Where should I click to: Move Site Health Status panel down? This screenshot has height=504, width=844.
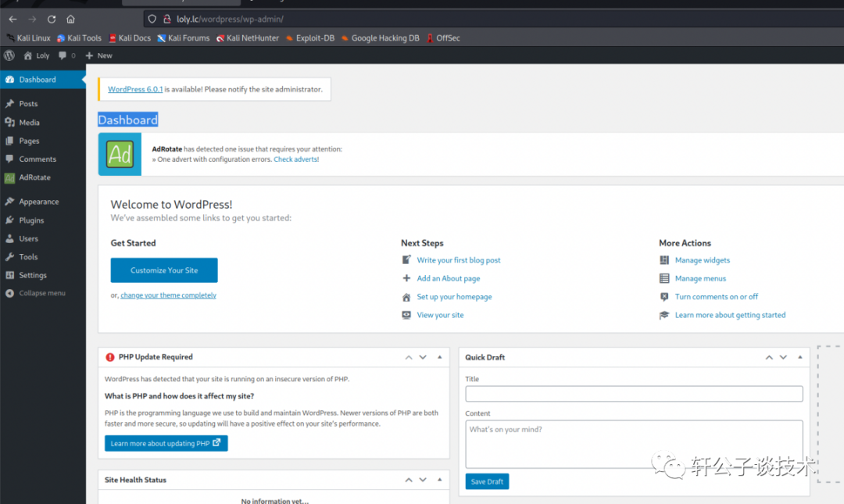click(x=423, y=480)
